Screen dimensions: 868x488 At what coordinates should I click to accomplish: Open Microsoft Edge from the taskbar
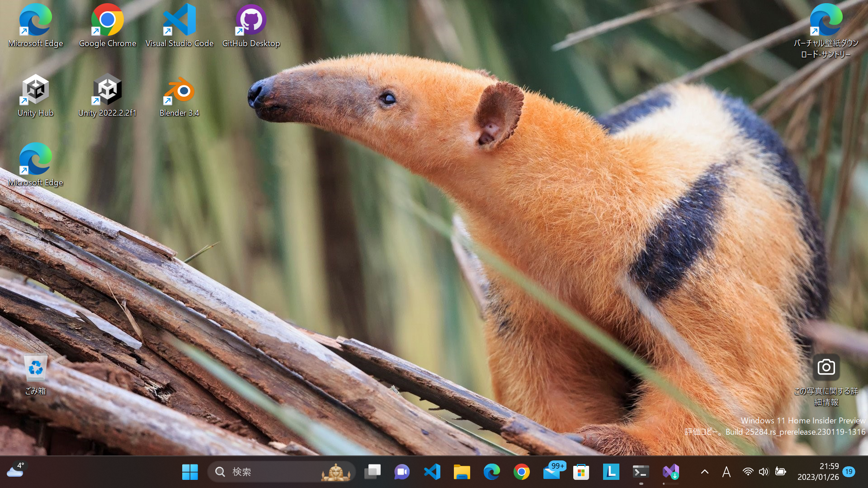click(491, 472)
